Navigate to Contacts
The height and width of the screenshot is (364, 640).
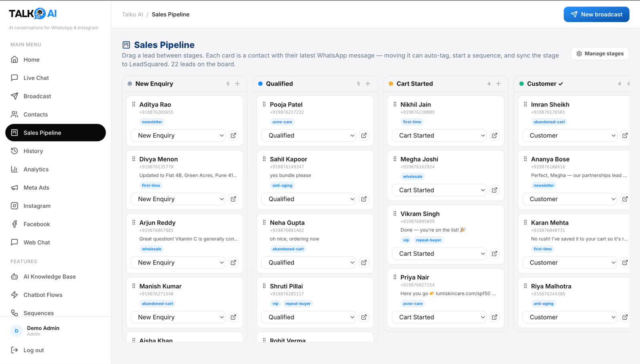56,114
